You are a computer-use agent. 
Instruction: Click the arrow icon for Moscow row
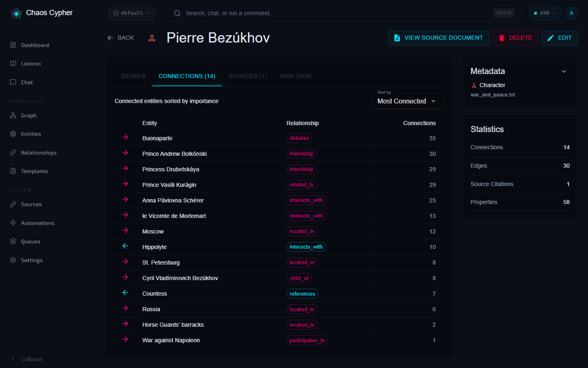coord(125,231)
